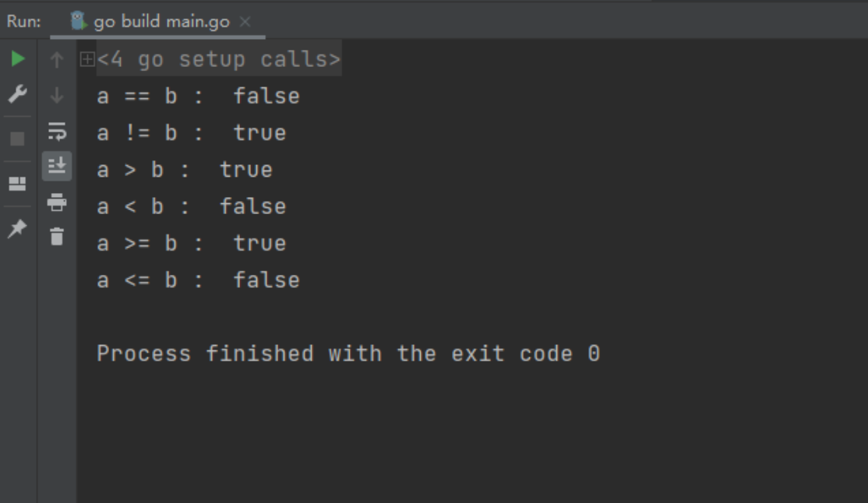Screen dimensions: 868x503
Task: Click the 'a == b : false' output line
Action: (199, 96)
